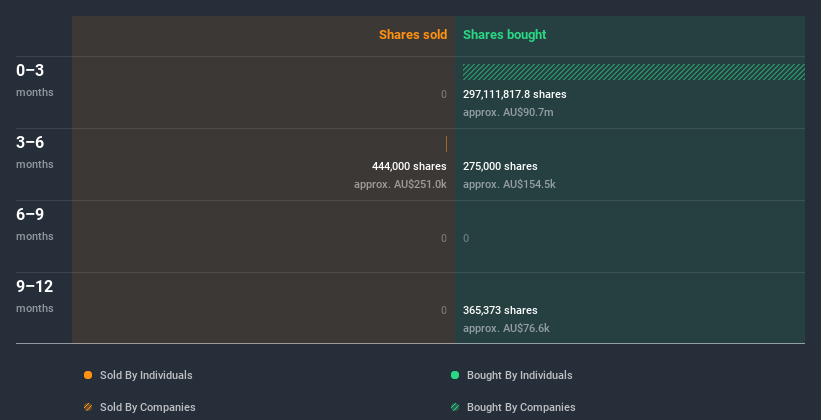Select the 297,111,817.8 shares value
821x420 pixels.
click(x=515, y=94)
